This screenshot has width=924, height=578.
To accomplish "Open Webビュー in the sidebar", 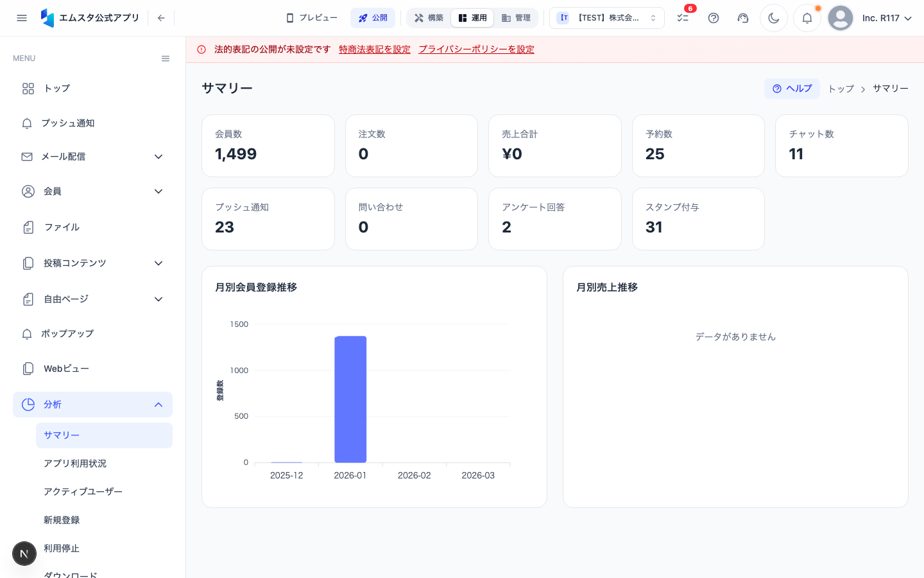I will point(92,369).
